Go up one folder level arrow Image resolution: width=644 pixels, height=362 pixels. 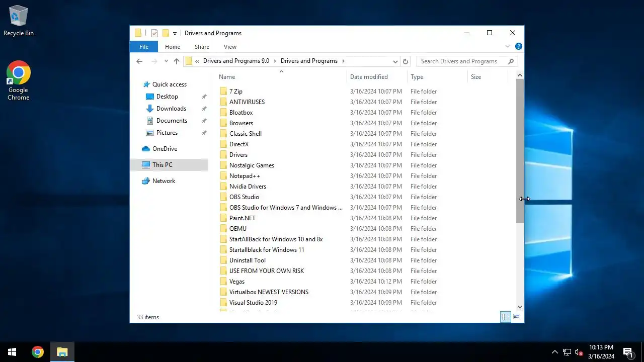(177, 61)
